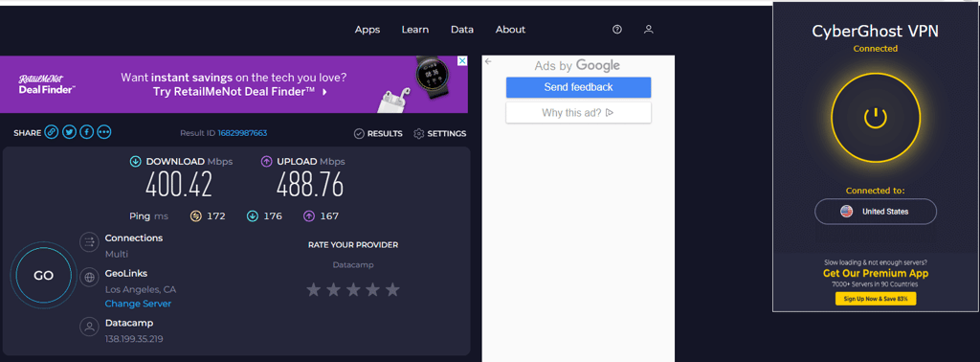Rate provider two stars

pyautogui.click(x=333, y=289)
